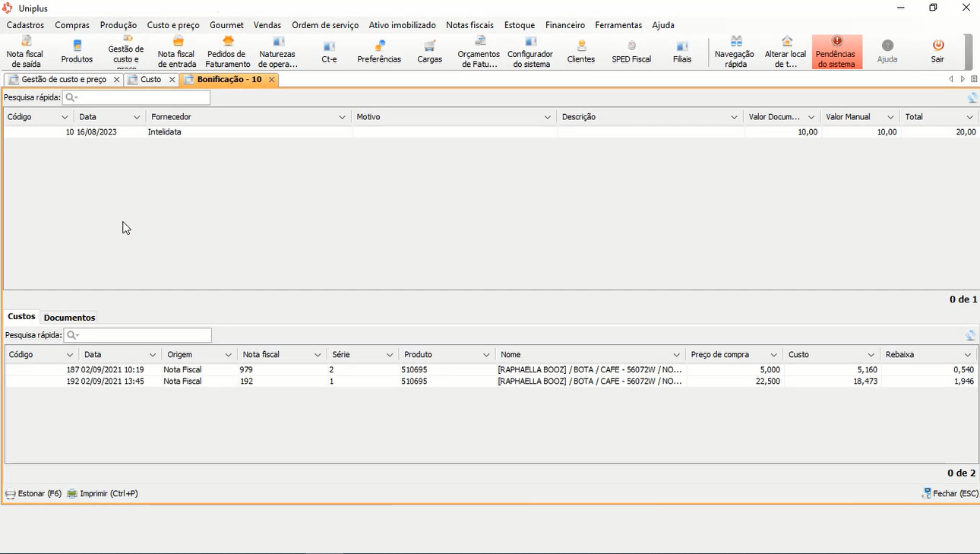
Task: Click the Ajuda help icon
Action: [x=887, y=52]
